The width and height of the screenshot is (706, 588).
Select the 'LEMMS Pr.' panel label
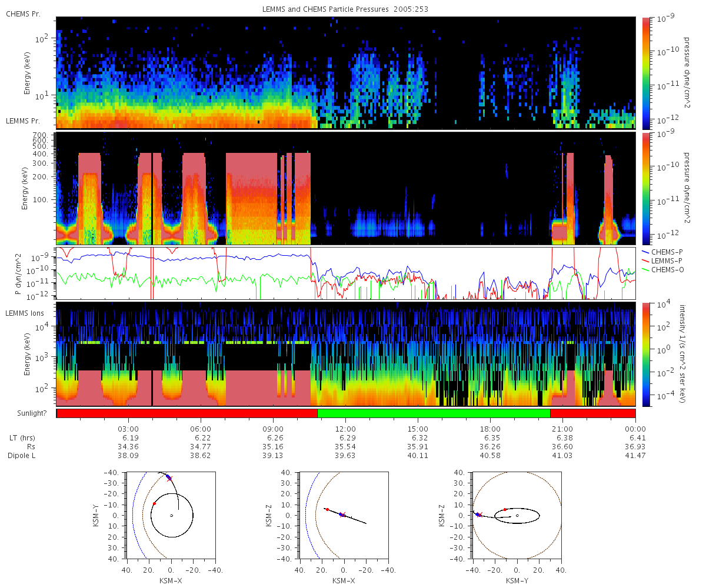24,121
